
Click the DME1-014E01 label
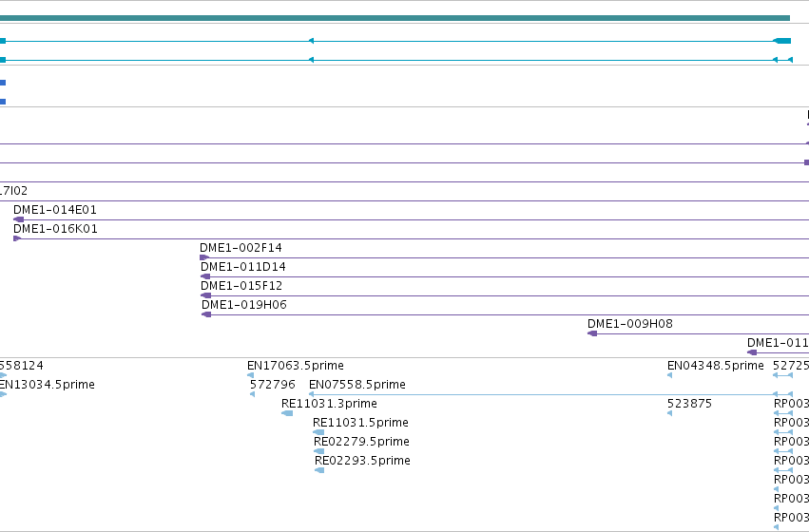point(55,210)
